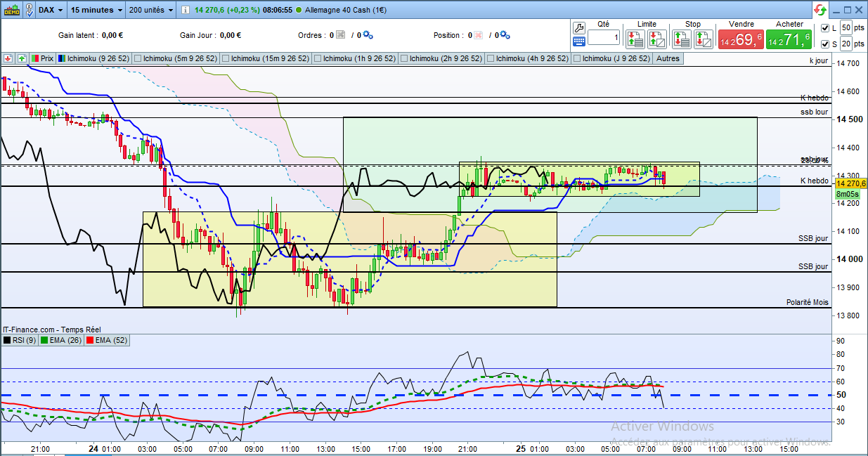Open the 200 unités dropdown

click(x=151, y=10)
